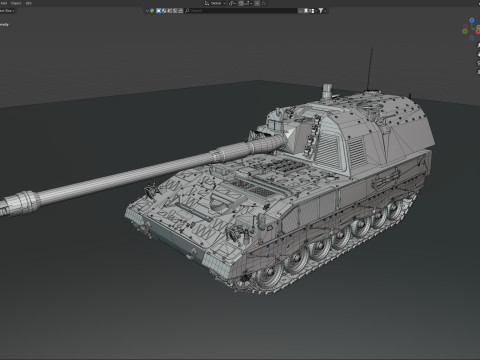This screenshot has width=480, height=360.
Task: Open proportional editing falloff curve icon
Action: click(x=263, y=3)
